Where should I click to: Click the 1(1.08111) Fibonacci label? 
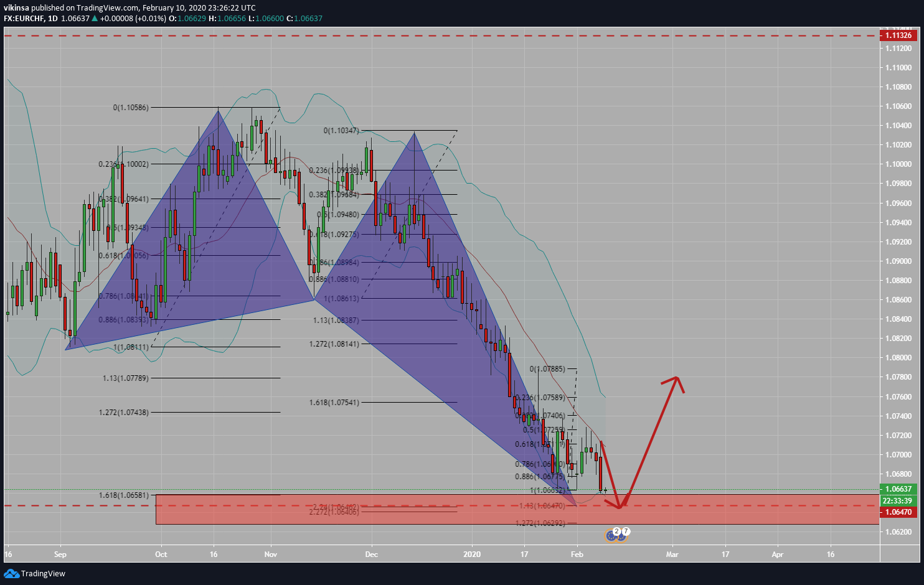131,347
